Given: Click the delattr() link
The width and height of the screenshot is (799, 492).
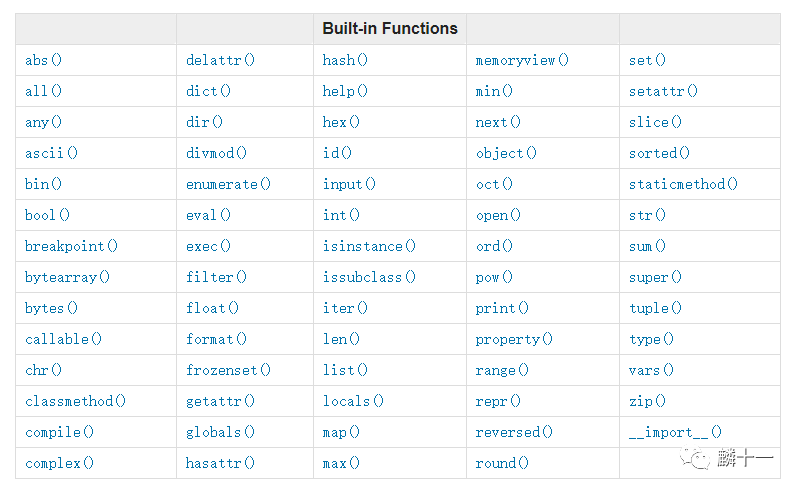Looking at the screenshot, I should 220,60.
